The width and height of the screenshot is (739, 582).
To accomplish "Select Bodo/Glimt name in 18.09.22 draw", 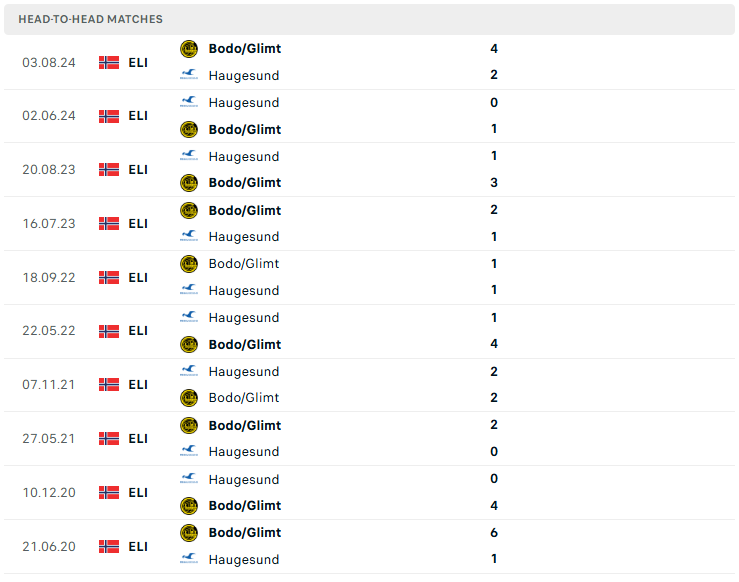I will click(243, 264).
